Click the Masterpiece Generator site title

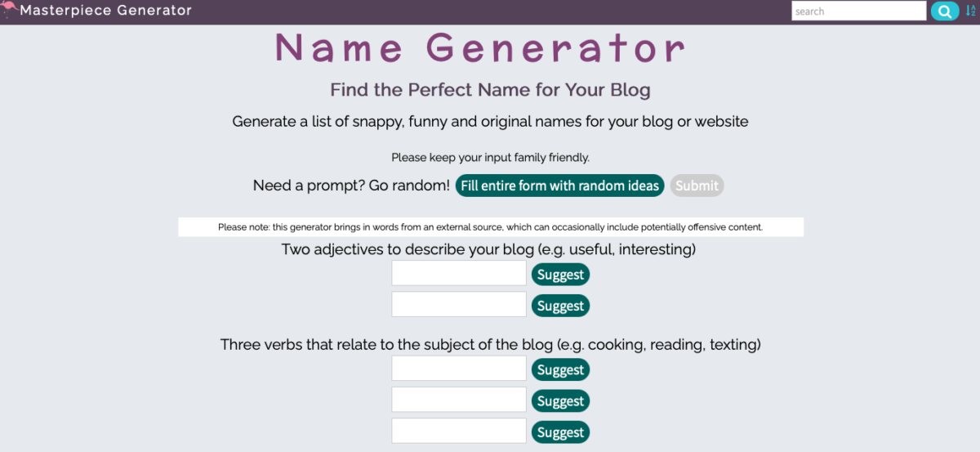click(105, 11)
